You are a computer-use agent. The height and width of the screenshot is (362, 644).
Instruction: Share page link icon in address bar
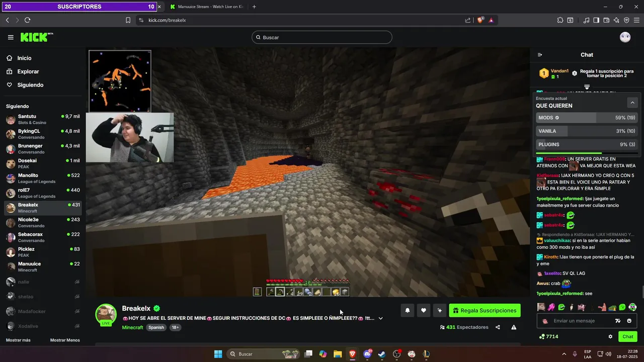468,20
